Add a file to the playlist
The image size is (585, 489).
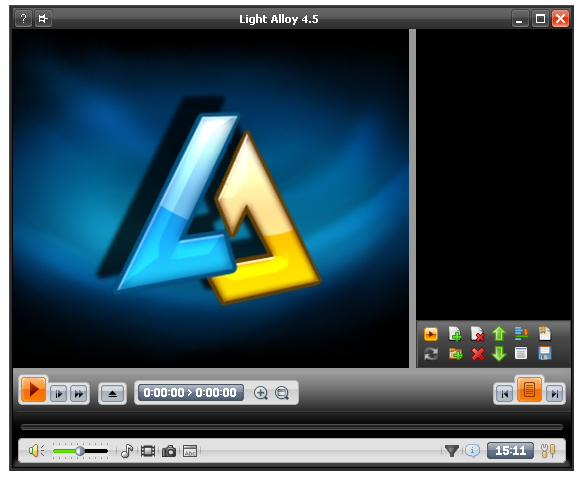pyautogui.click(x=455, y=334)
